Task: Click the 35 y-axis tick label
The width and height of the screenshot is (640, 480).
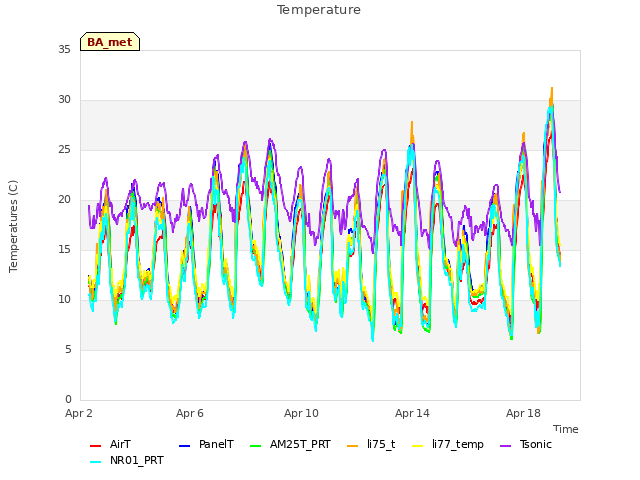Action: (64, 49)
